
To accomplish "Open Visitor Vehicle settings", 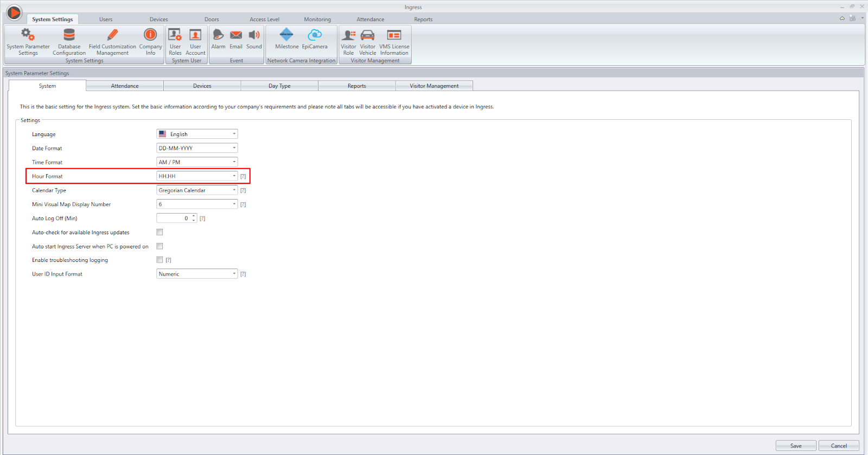I will (x=367, y=42).
